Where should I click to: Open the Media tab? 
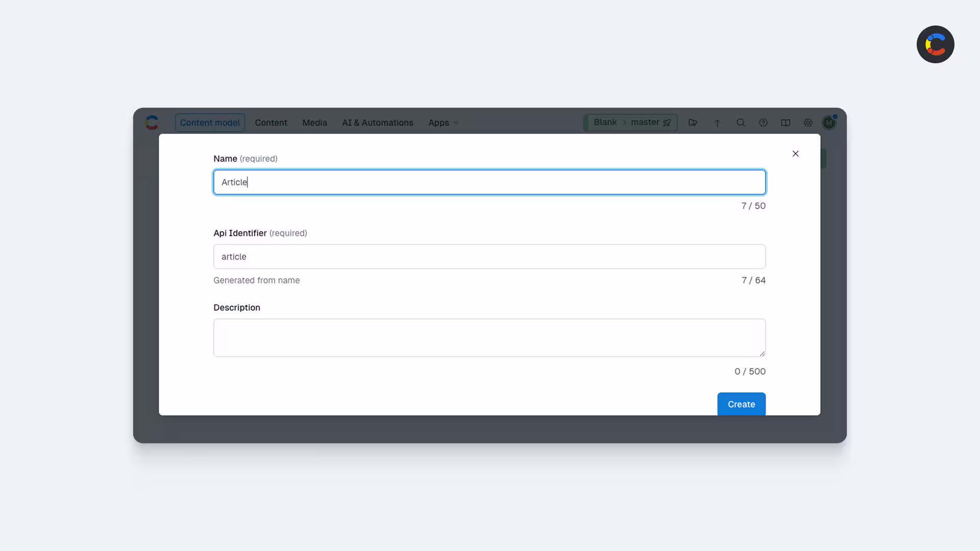pyautogui.click(x=314, y=122)
